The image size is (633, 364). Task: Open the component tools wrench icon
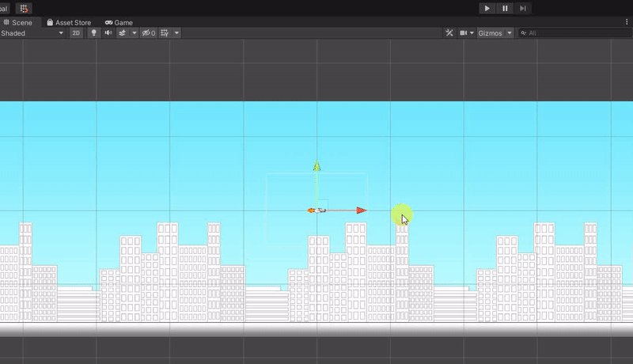tap(449, 33)
